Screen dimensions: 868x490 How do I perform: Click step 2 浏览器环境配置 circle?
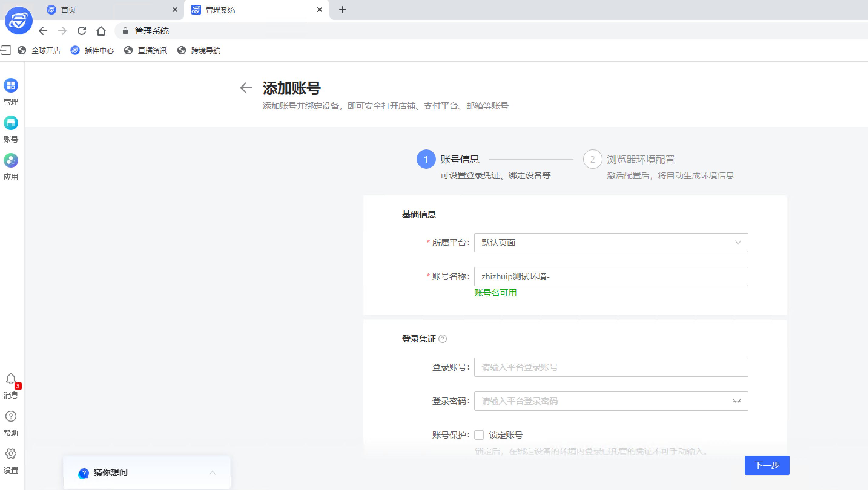click(x=592, y=159)
